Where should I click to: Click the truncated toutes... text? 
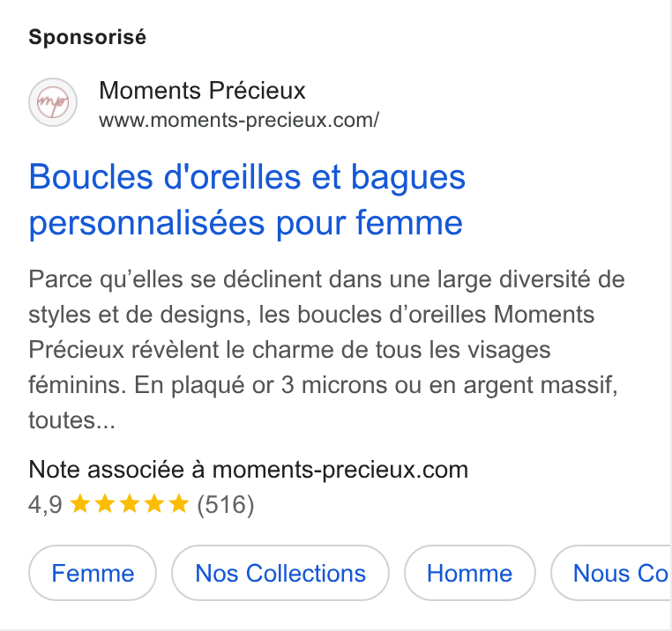(x=72, y=419)
